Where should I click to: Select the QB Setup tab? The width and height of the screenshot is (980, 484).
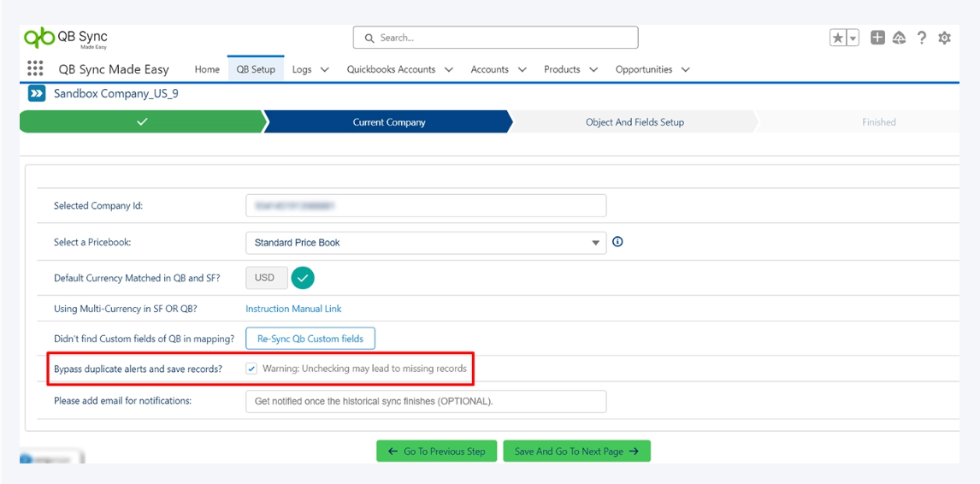point(256,69)
